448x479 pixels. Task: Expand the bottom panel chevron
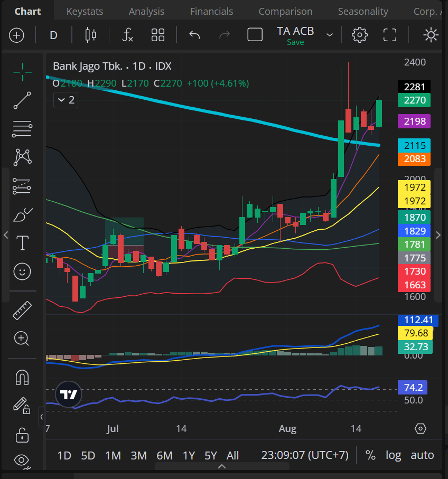pos(222,466)
